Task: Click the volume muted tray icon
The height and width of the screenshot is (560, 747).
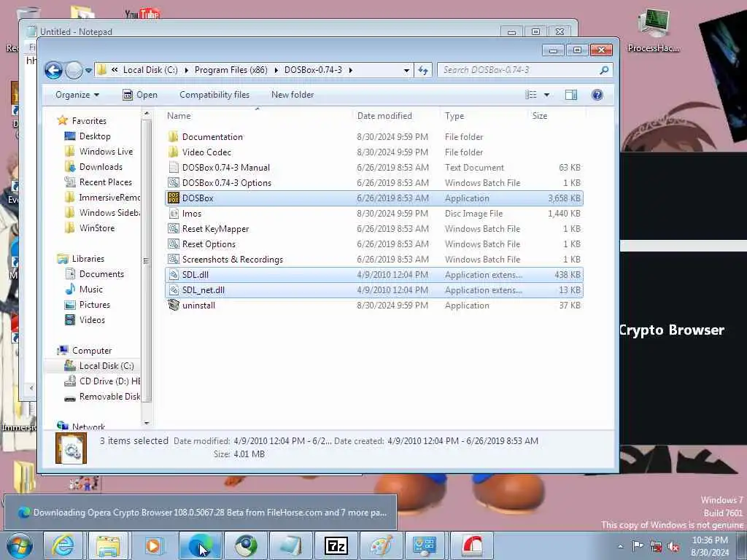Action: tap(673, 546)
